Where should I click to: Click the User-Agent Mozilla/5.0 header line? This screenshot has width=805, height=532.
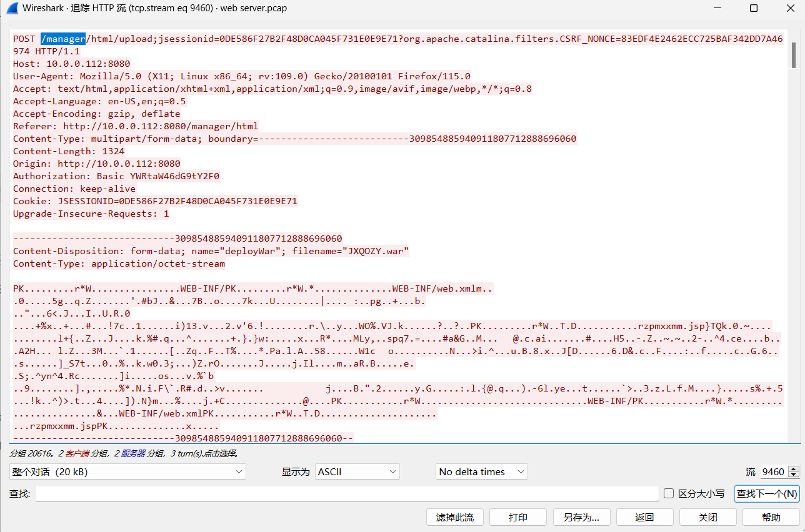click(242, 76)
